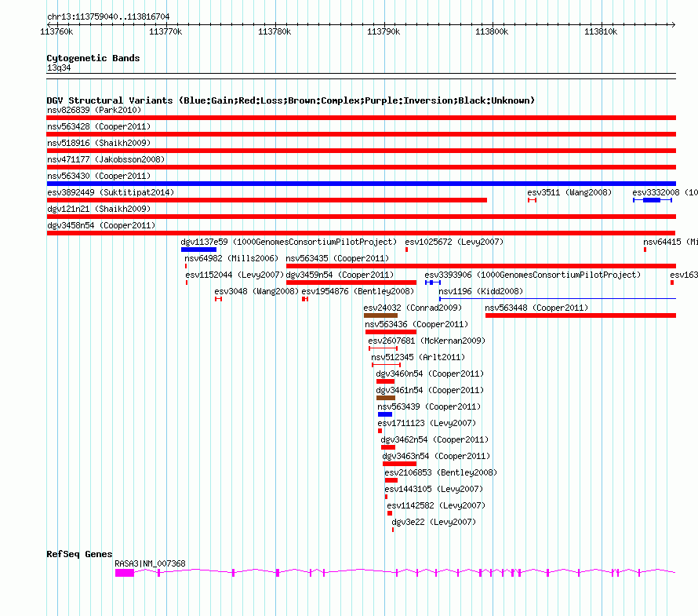The width and height of the screenshot is (698, 616).
Task: Click the full-width blue gain bar of nsv563430
Action: [x=362, y=184]
